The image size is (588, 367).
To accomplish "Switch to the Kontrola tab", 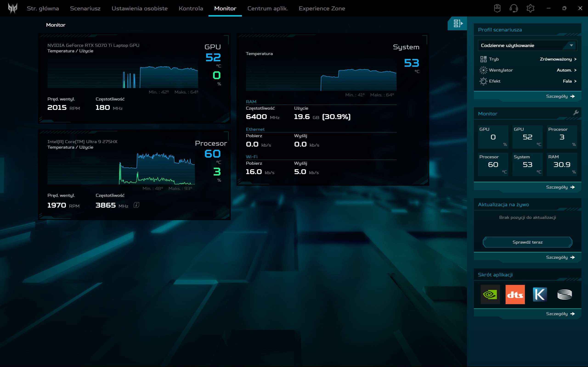I will tap(191, 8).
